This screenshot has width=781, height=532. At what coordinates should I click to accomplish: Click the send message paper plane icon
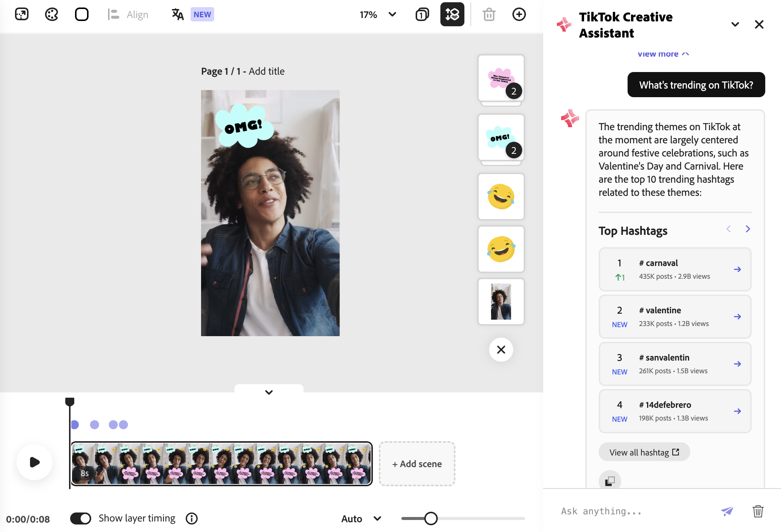tap(727, 511)
